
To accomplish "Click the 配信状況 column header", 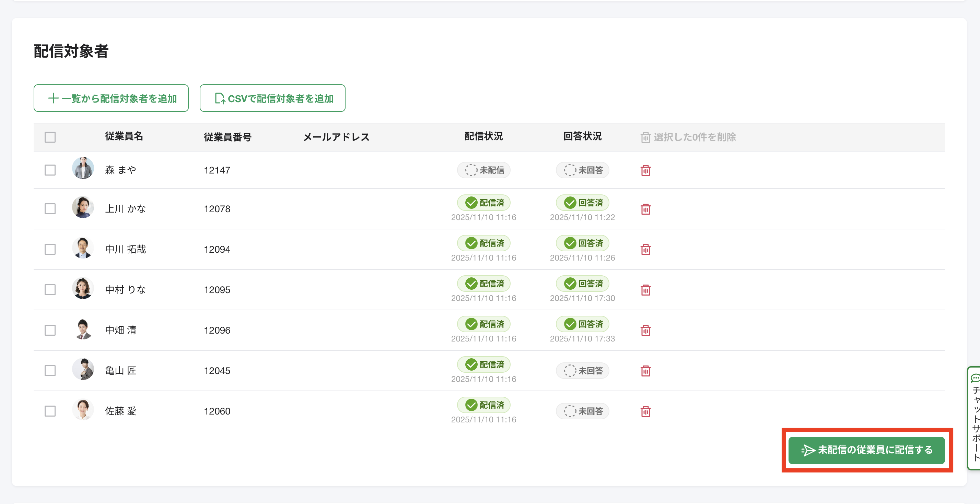I will [x=483, y=136].
